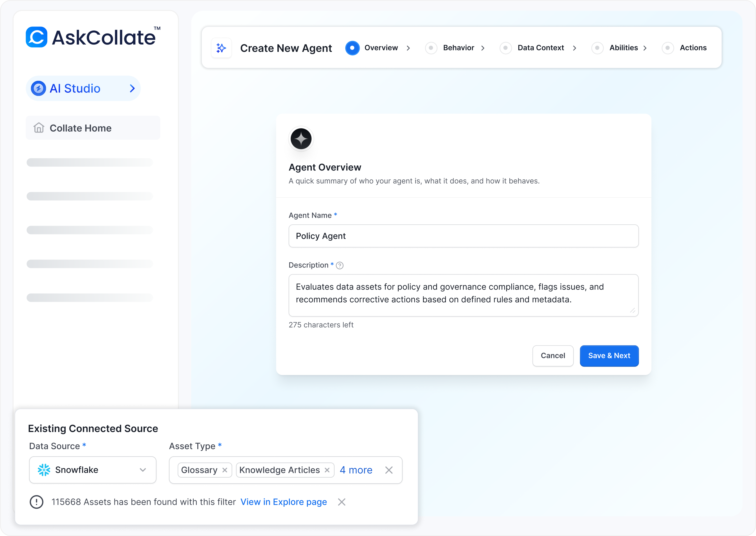Click the AI Studio lightning icon
Screen dimensions: 756x536
point(38,88)
